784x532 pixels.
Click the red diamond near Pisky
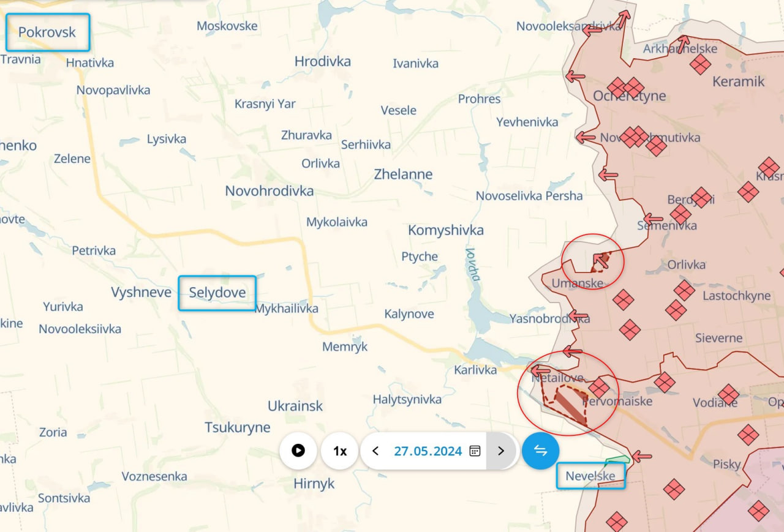[748, 435]
